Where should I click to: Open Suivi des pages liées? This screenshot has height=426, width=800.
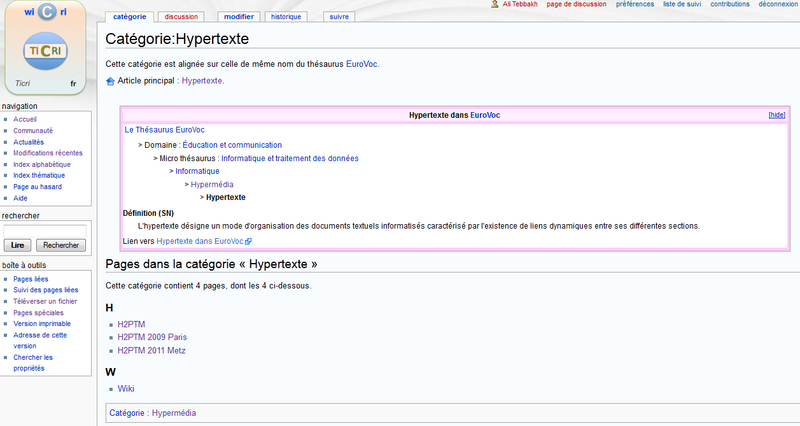pos(46,290)
